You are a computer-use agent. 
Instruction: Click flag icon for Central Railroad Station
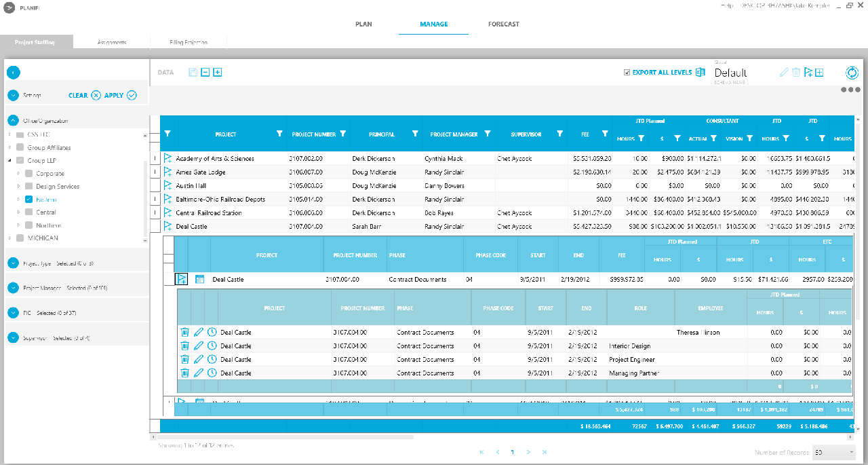(168, 212)
